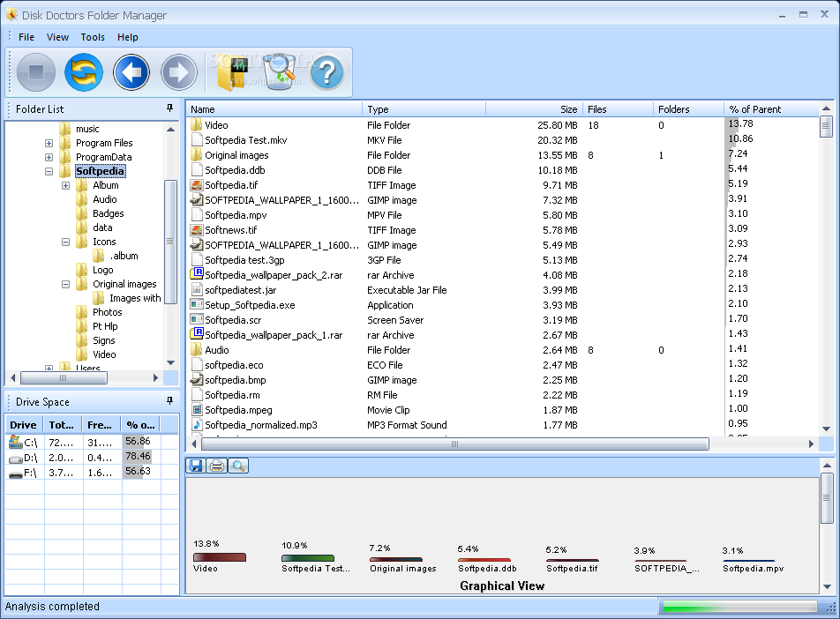Click the Softpedia.mpeg movie clip icon
This screenshot has height=619, width=840.
pyautogui.click(x=197, y=410)
